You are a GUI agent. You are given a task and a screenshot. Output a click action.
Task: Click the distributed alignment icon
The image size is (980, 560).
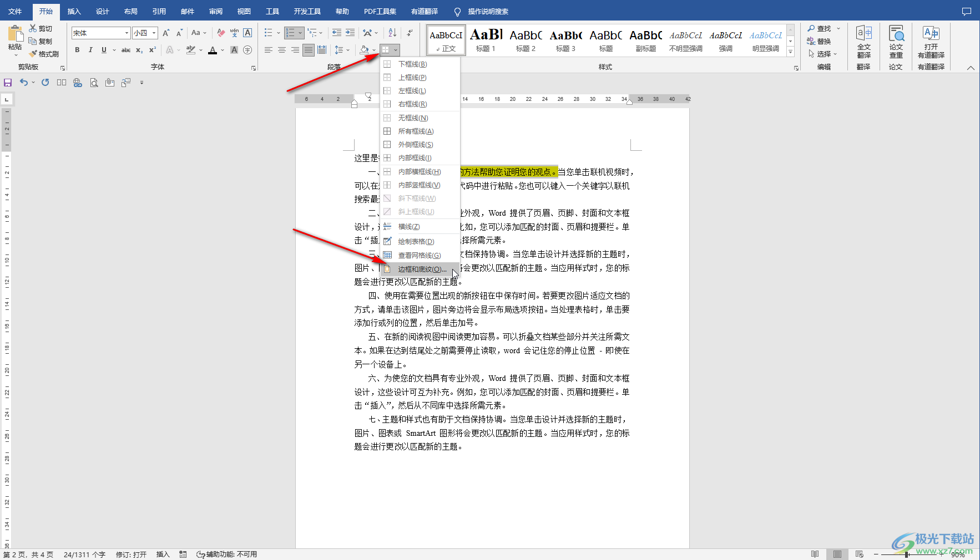(x=322, y=50)
